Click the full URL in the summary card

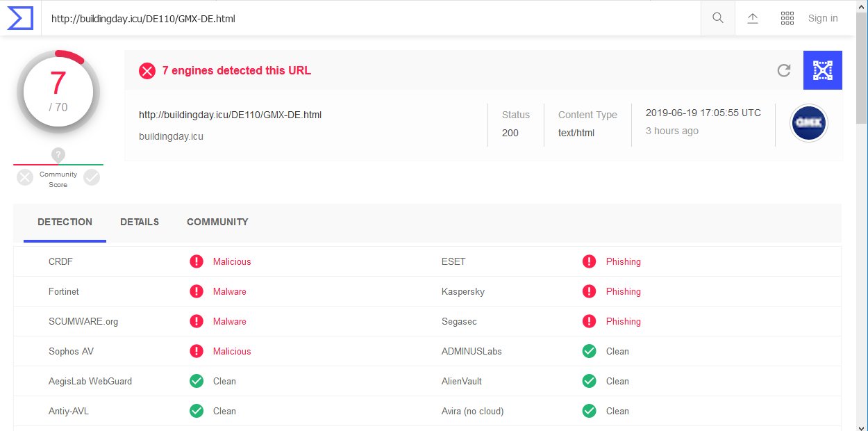230,115
